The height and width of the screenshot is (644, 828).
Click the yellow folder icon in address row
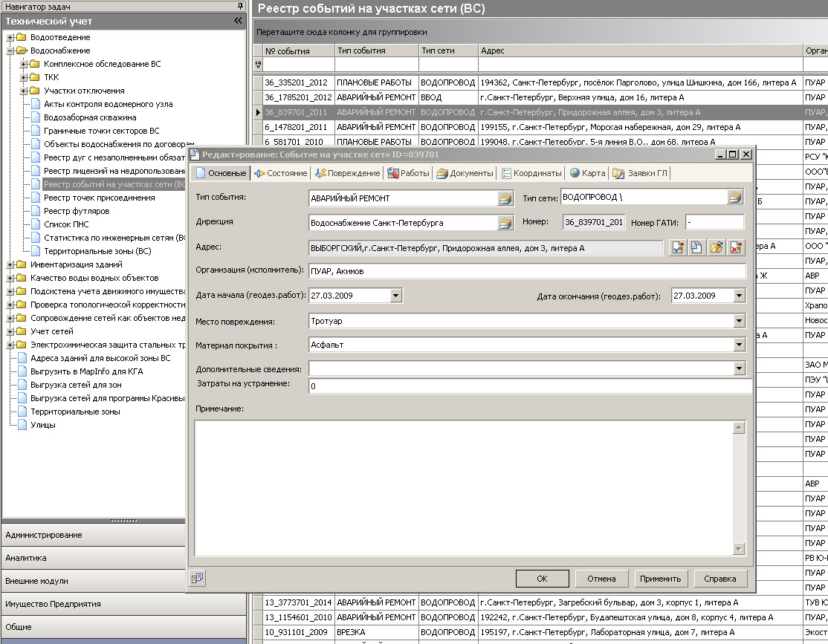716,248
